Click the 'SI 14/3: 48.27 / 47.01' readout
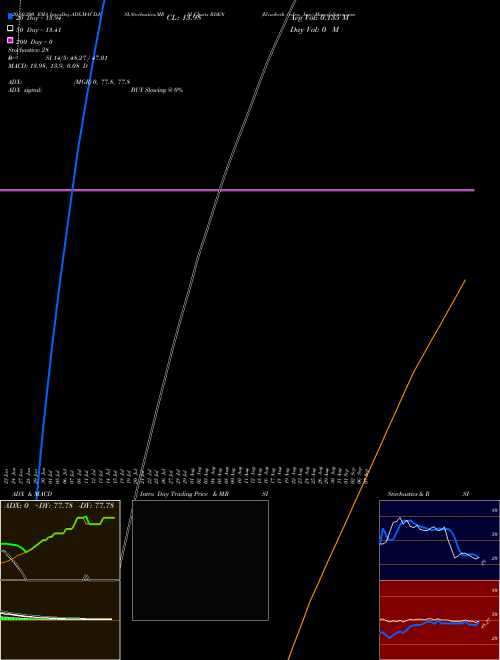The height and width of the screenshot is (660, 500). click(x=76, y=58)
